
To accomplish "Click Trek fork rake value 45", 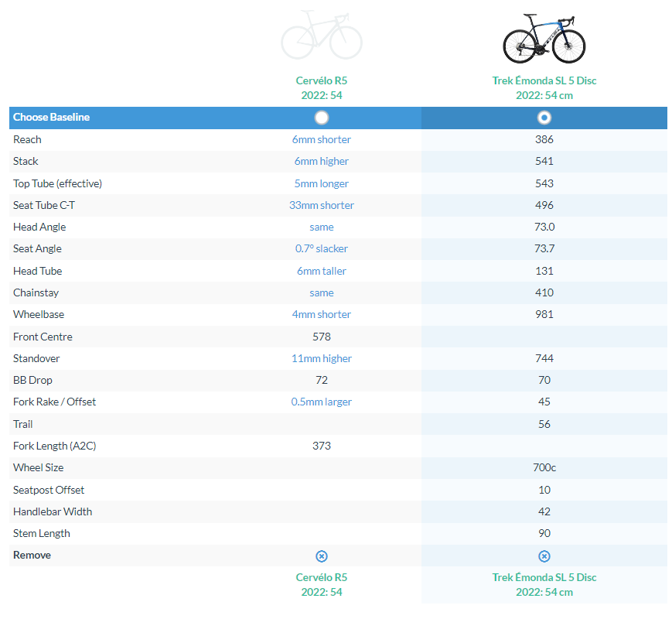I will pos(544,402).
